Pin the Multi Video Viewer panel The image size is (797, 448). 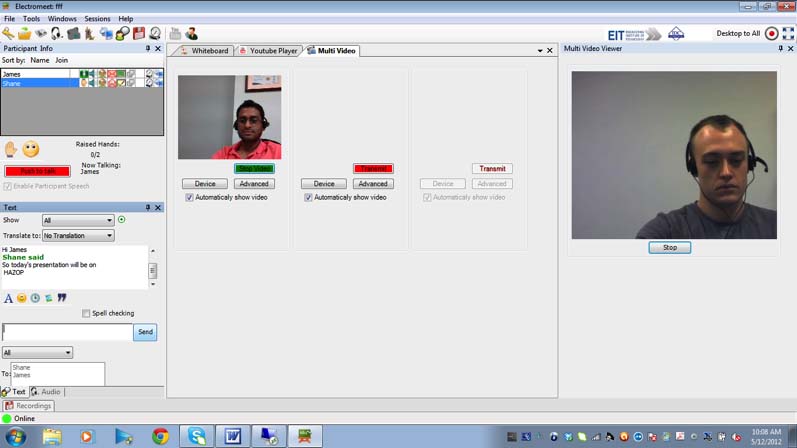click(x=780, y=48)
